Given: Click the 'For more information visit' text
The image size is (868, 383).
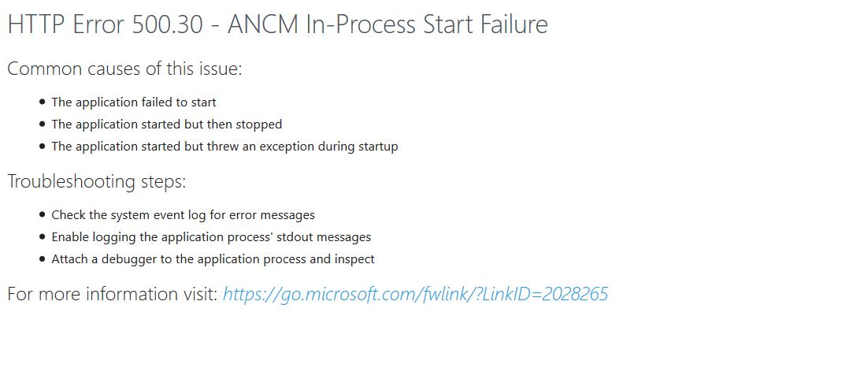Looking at the screenshot, I should coord(113,294).
